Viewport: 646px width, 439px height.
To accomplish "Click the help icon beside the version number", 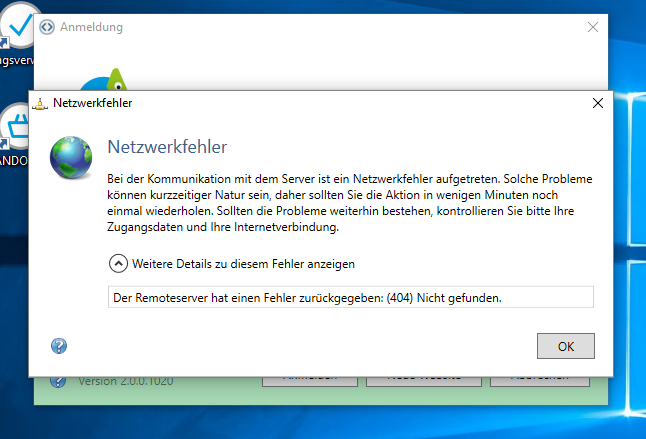I will [58, 381].
